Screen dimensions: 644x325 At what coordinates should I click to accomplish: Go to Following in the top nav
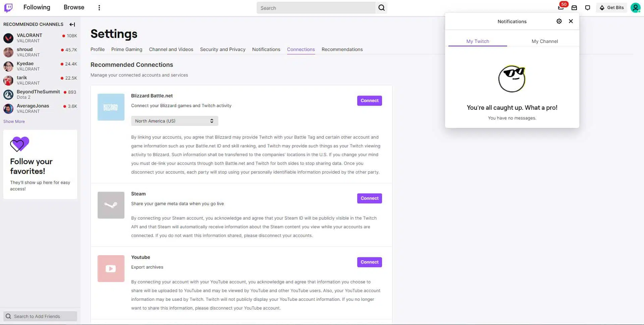37,7
